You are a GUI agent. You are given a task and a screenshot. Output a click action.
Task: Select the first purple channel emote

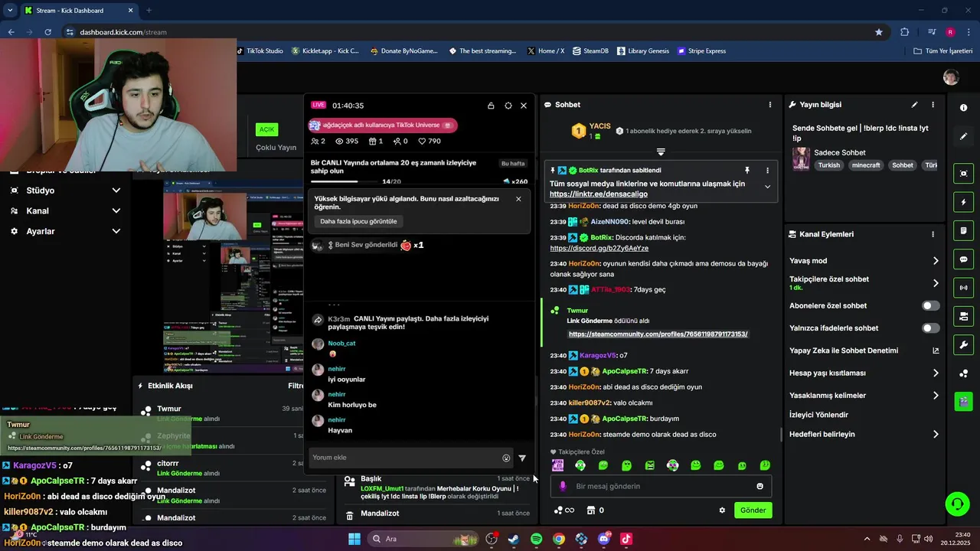557,465
